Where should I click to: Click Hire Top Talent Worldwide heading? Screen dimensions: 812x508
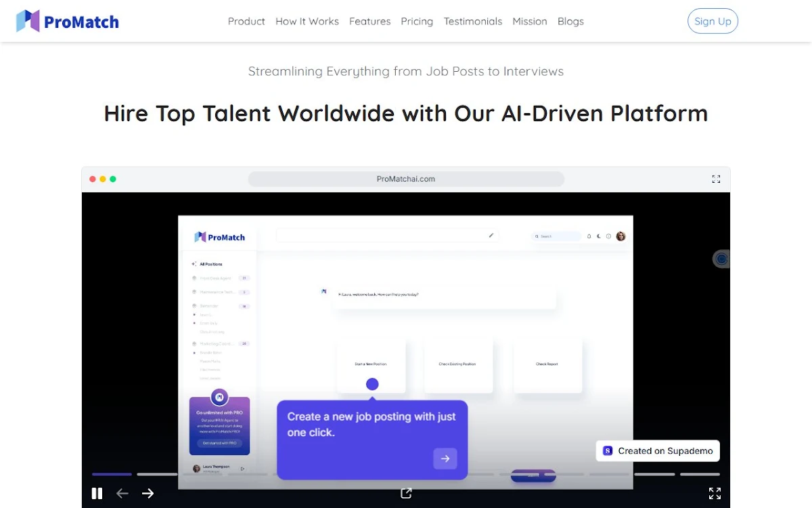tap(406, 113)
